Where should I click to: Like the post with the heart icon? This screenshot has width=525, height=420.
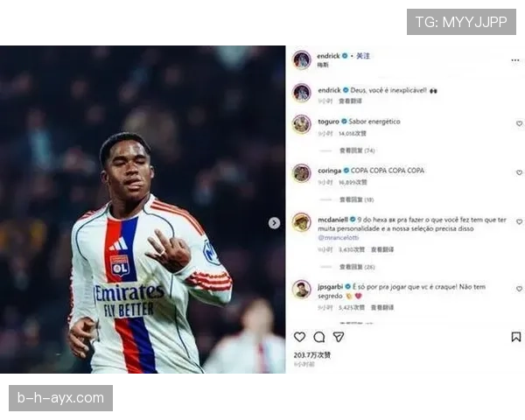pos(299,337)
